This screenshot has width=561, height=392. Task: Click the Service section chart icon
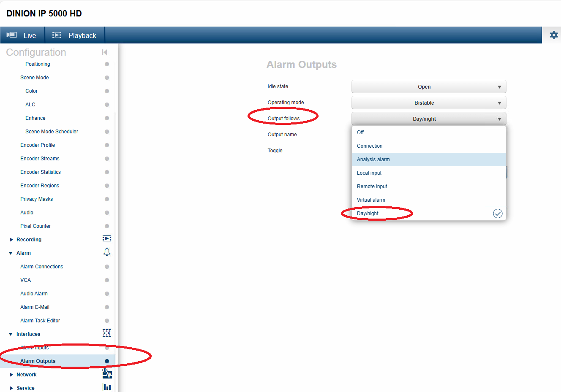coord(107,387)
